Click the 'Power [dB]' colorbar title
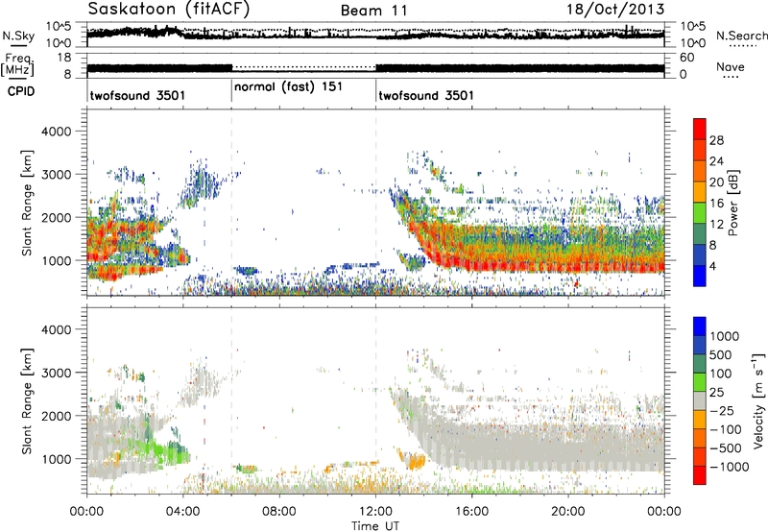The height and width of the screenshot is (532, 768). 732,203
